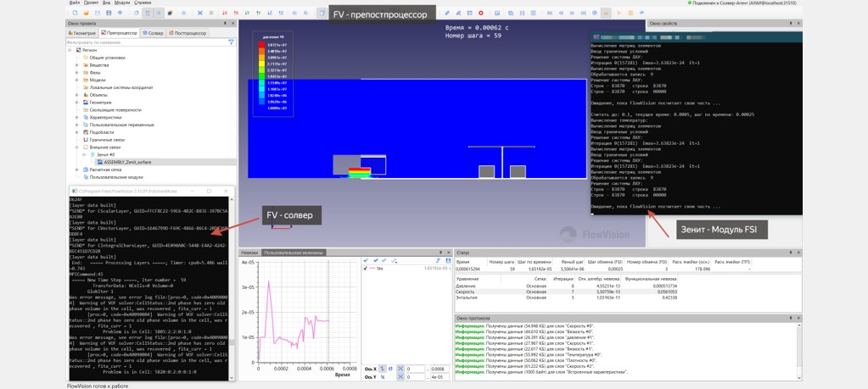
Task: Select ASSEMBLY_Zenit_surface in project tree
Action: [x=127, y=163]
